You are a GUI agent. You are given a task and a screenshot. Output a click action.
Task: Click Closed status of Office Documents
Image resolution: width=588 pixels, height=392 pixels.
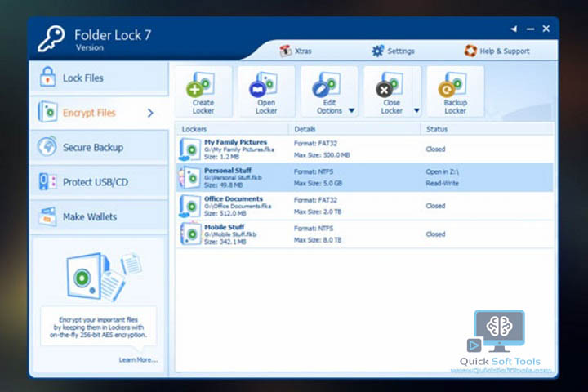435,206
